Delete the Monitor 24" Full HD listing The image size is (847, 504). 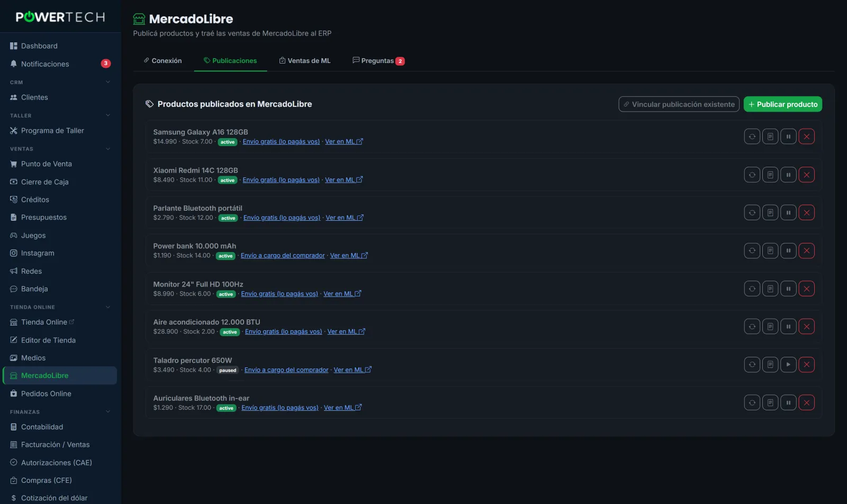(x=806, y=289)
